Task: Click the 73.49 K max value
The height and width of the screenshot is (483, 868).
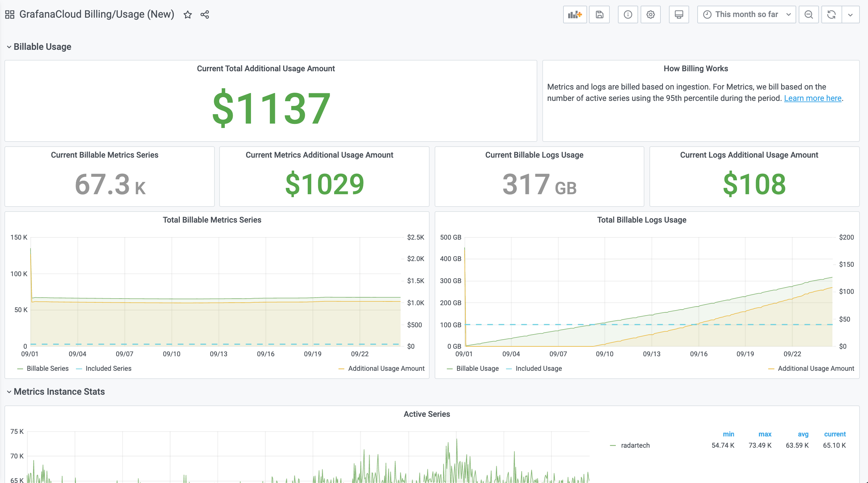Action: [x=760, y=445]
